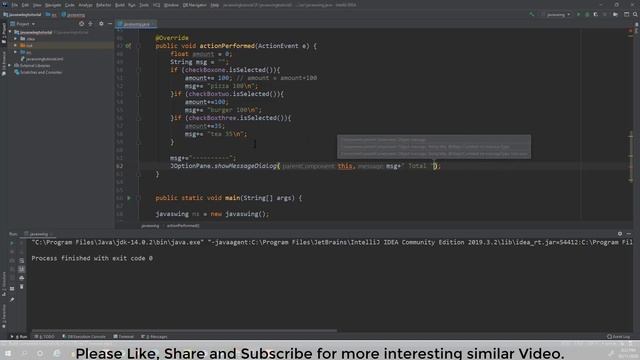
Task: Start debugging with the bug icon
Action: point(587,14)
